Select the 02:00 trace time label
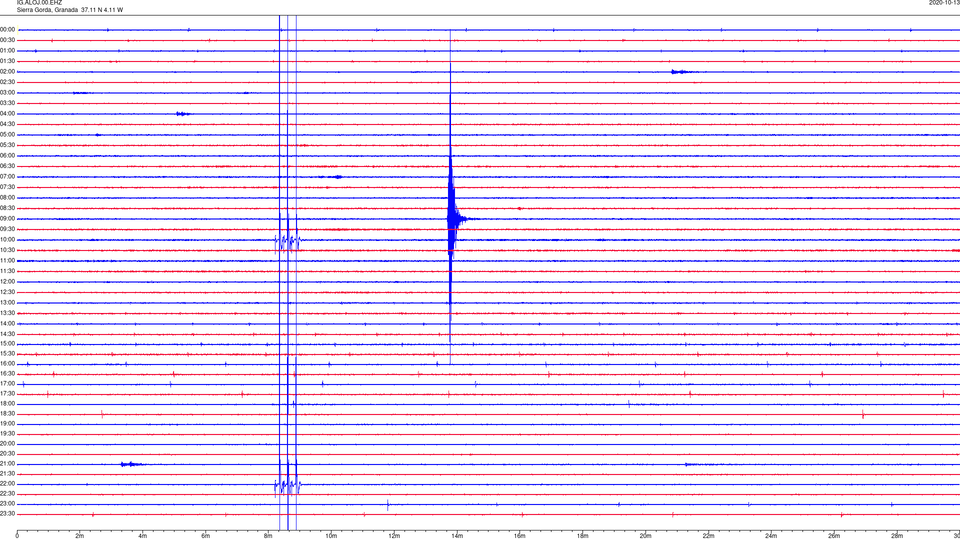960x540 pixels. pyautogui.click(x=8, y=72)
